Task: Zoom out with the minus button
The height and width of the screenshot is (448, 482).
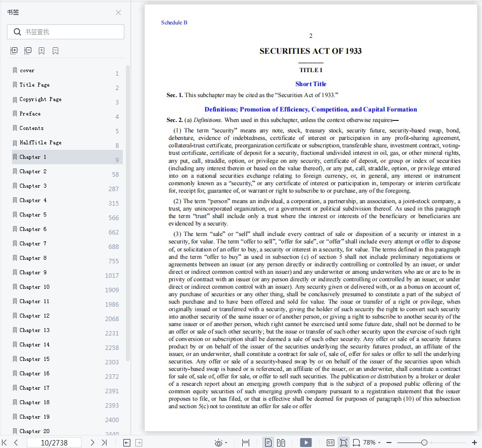Action: pyautogui.click(x=389, y=443)
